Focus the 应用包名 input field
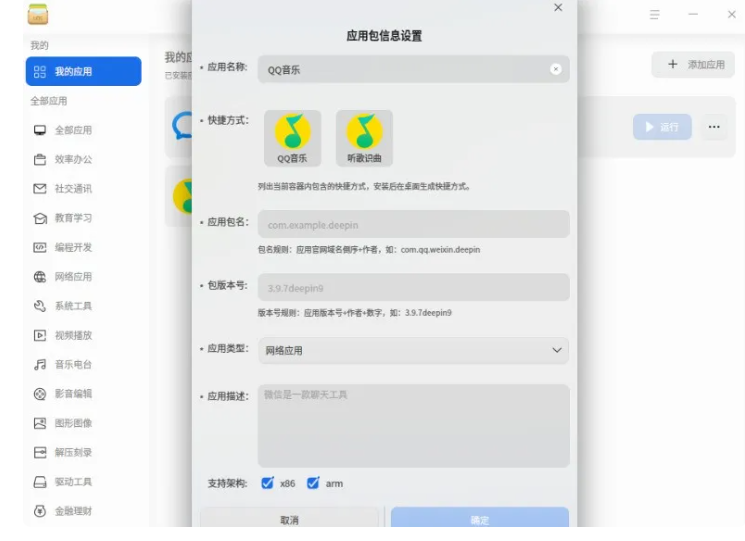Image resolution: width=745 pixels, height=541 pixels. click(x=413, y=224)
